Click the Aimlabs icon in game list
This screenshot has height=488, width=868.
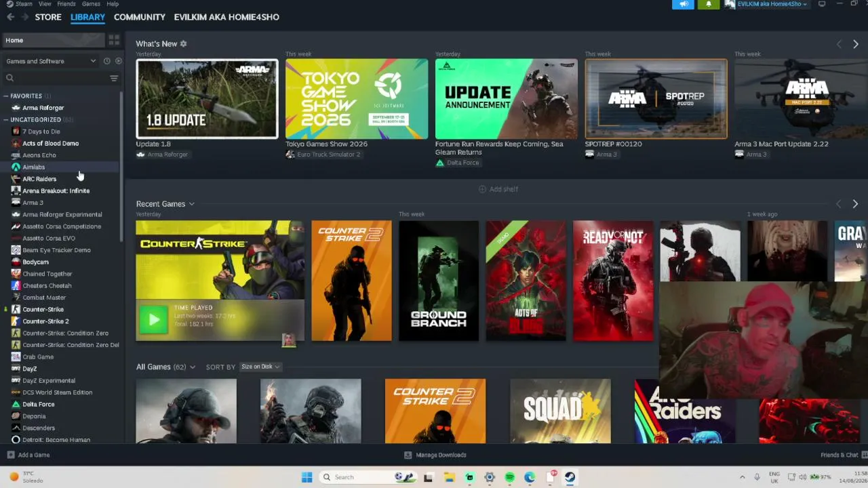pyautogui.click(x=16, y=167)
